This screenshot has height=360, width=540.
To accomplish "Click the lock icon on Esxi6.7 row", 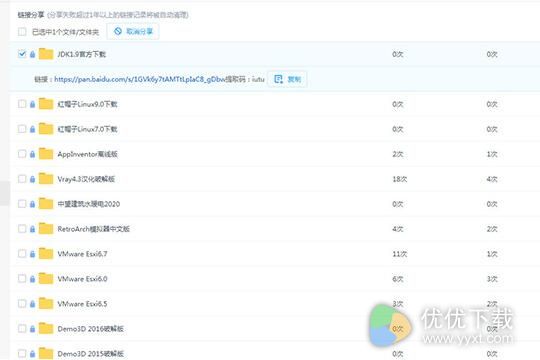I will (x=32, y=254).
